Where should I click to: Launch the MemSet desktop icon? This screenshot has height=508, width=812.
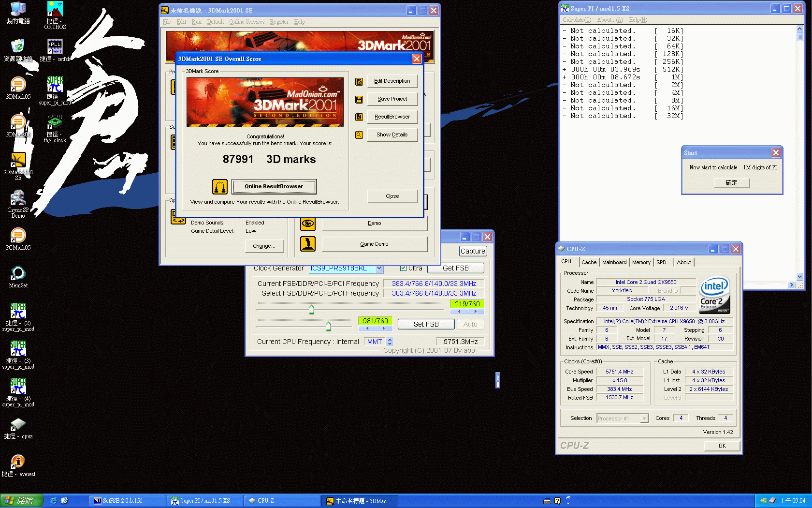pos(18,277)
